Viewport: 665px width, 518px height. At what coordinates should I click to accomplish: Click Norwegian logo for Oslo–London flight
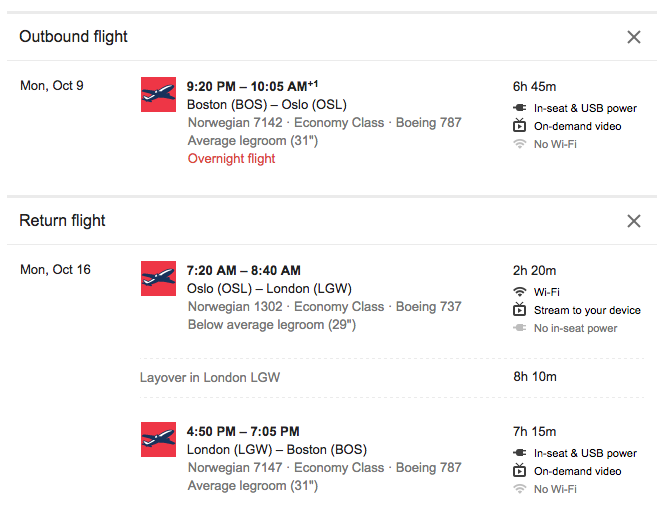point(158,278)
